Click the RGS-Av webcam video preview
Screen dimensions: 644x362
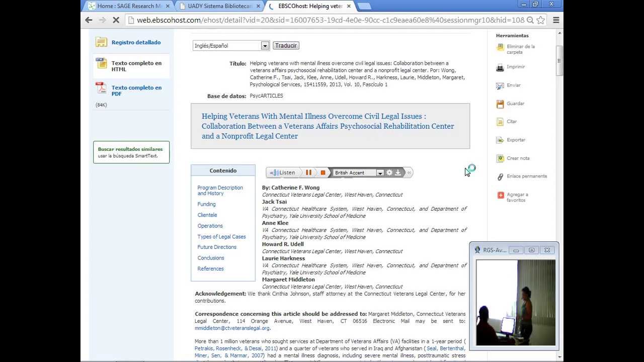516,303
